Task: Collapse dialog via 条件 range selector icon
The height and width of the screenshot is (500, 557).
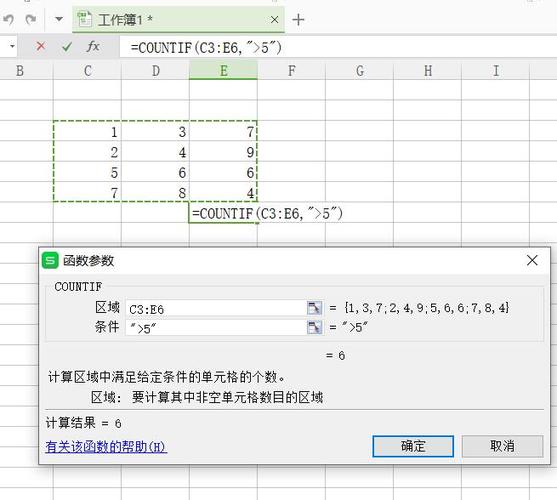Action: (315, 327)
